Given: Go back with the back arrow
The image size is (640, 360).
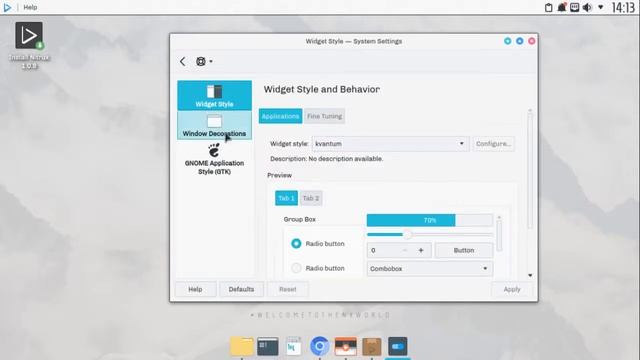Looking at the screenshot, I should point(182,62).
